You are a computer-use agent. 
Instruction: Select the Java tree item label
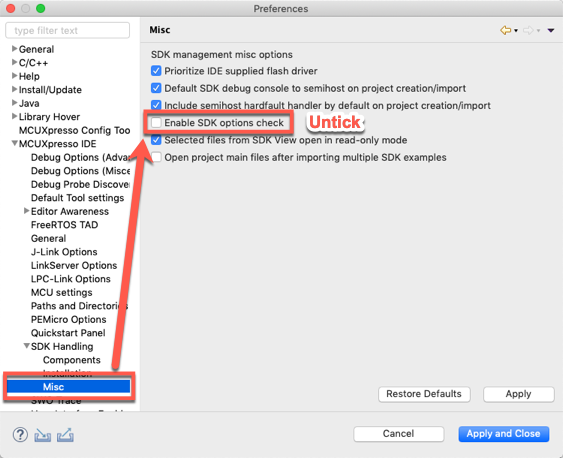click(x=29, y=103)
